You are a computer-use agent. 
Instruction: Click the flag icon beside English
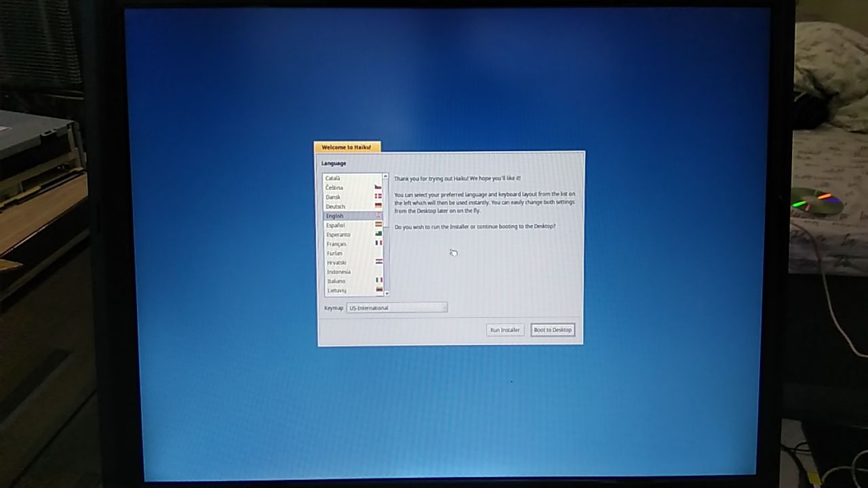click(378, 215)
